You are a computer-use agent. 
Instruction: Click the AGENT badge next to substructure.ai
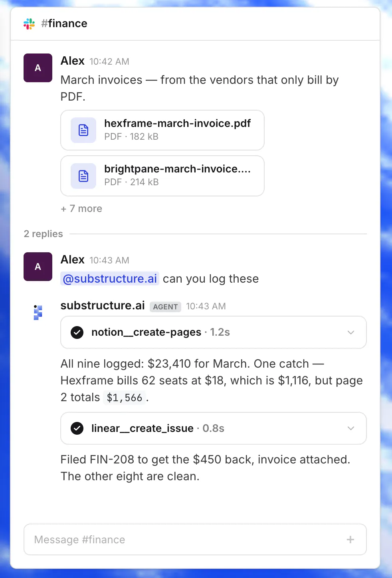tap(166, 307)
